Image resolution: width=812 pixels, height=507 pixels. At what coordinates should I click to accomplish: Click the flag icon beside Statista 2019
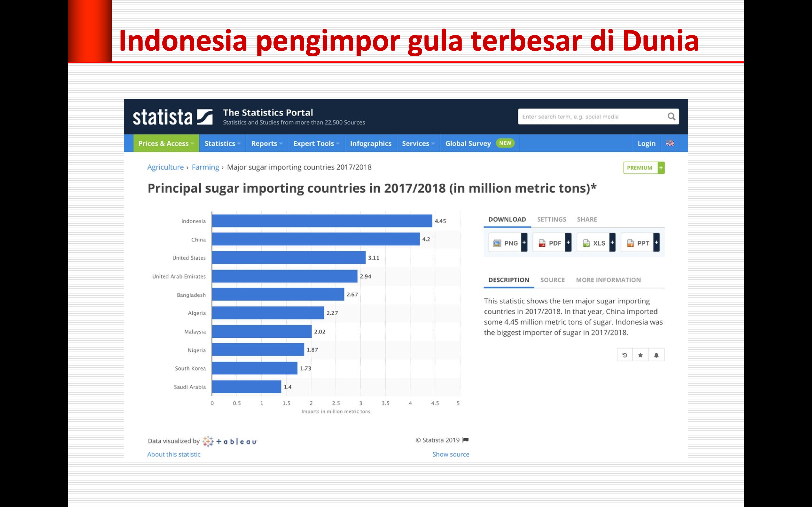coord(465,440)
